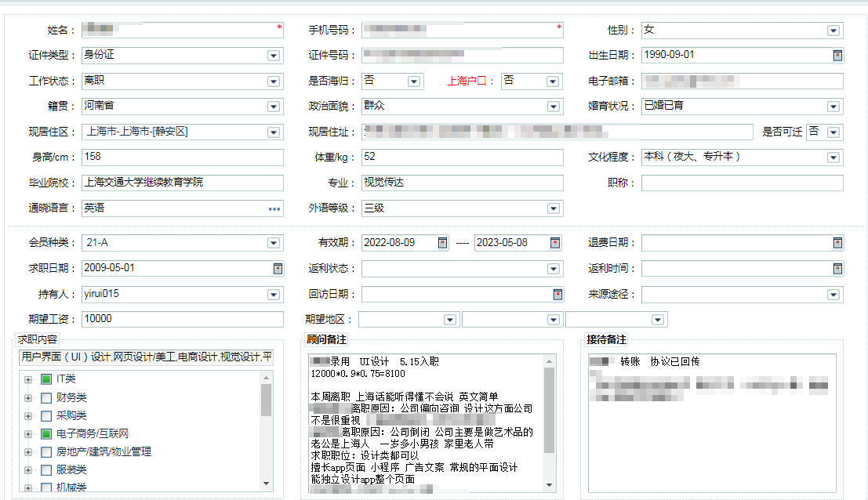
Task: Open calendar icon for 回访日期
Action: [557, 294]
